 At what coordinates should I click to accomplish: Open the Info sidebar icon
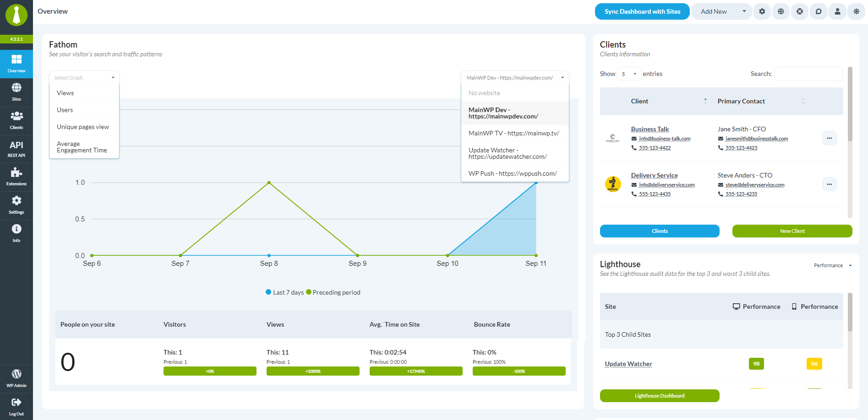[x=16, y=233]
